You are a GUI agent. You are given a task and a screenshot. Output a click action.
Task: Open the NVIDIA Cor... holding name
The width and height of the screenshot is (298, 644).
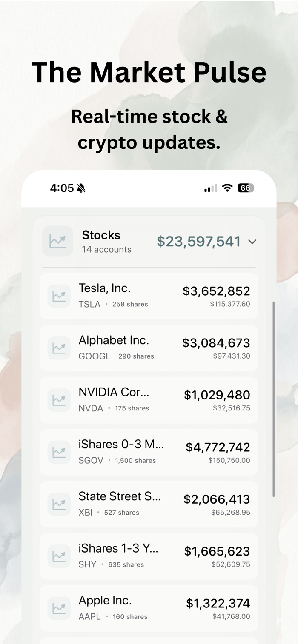pos(114,392)
